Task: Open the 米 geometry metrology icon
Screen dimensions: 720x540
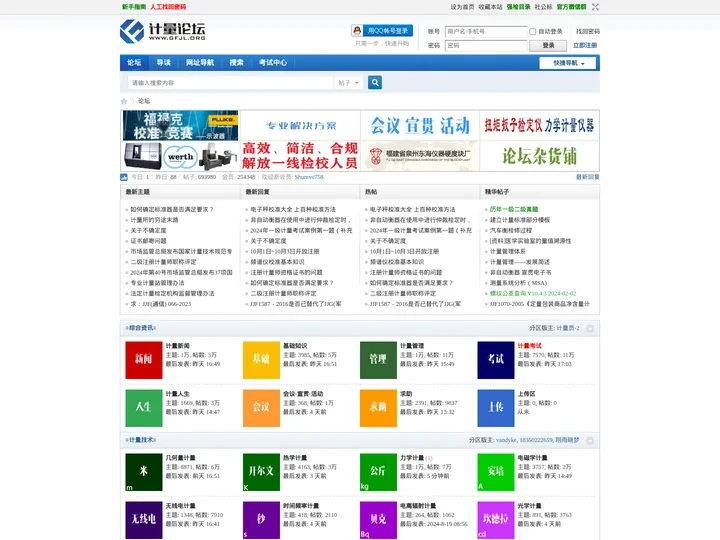Action: click(144, 472)
